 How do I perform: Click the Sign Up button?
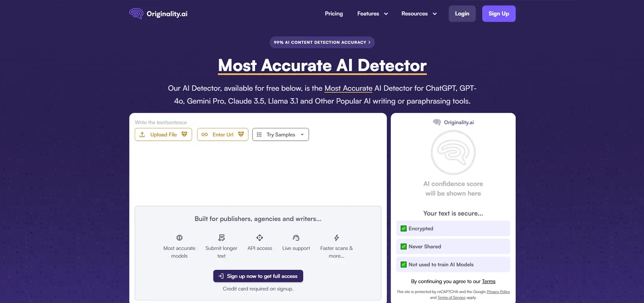click(x=498, y=14)
